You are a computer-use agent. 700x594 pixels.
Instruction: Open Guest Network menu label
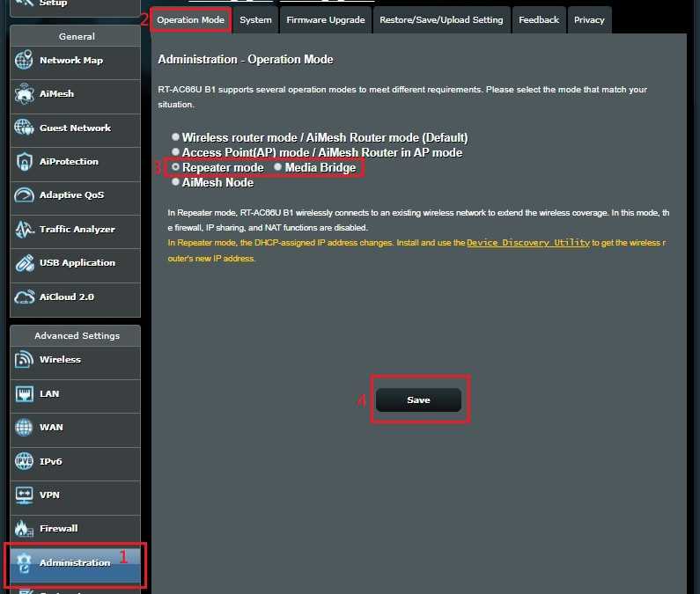76,128
